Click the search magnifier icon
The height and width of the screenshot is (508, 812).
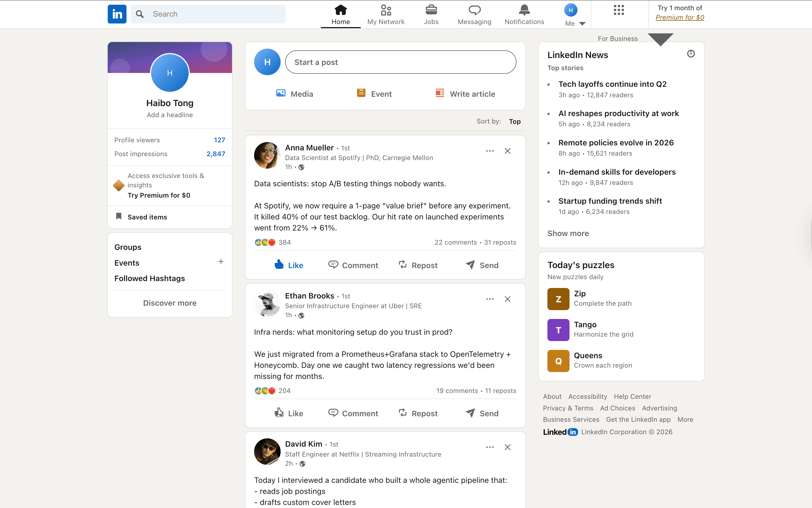point(140,14)
